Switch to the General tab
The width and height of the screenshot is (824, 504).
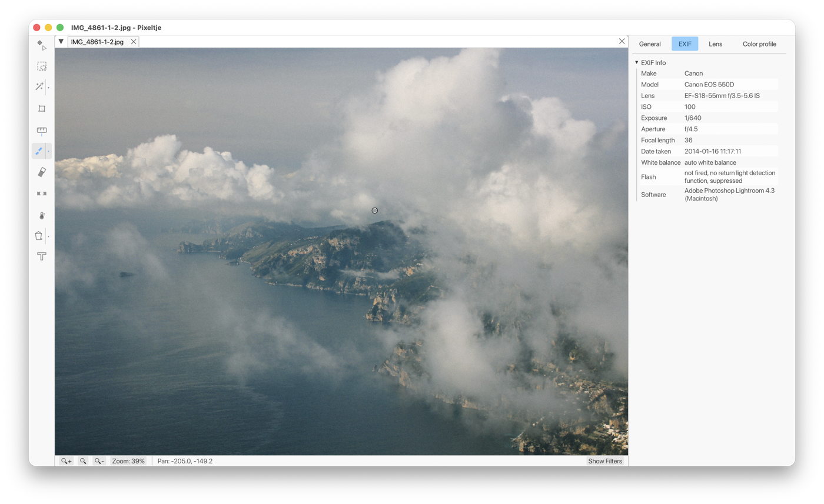[650, 44]
